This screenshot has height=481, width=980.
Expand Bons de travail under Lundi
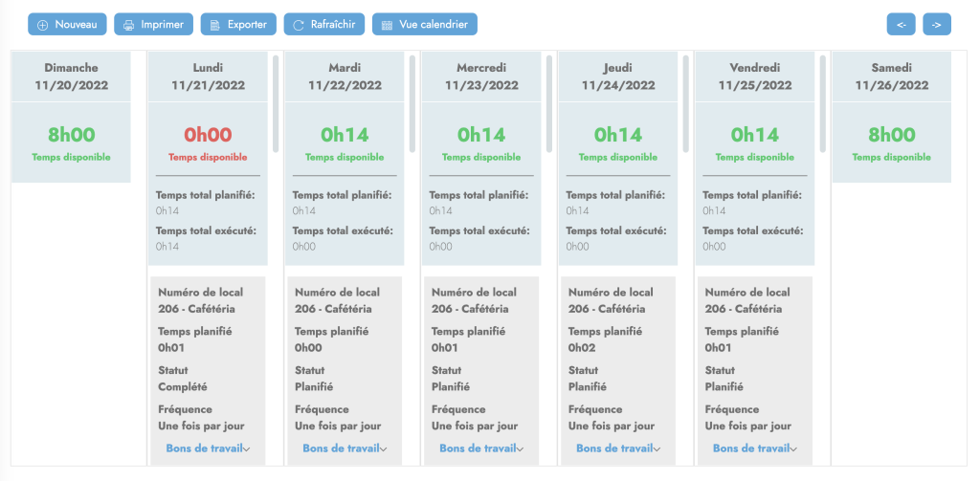(208, 448)
